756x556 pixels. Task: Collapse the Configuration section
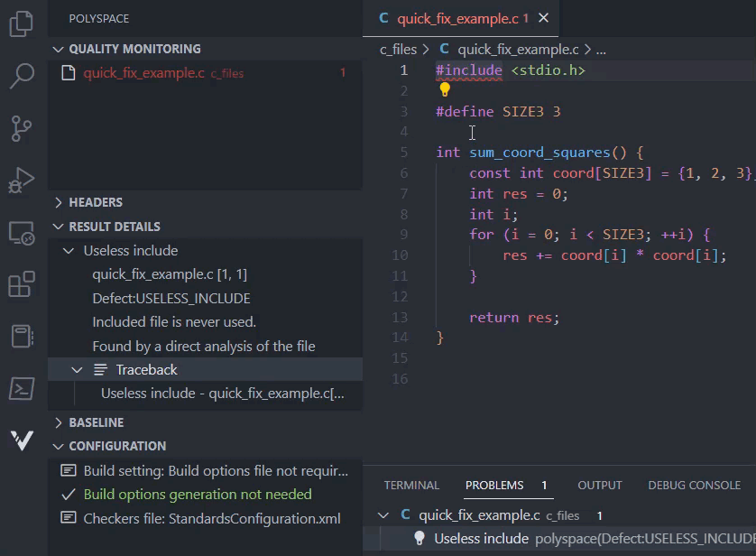point(58,447)
